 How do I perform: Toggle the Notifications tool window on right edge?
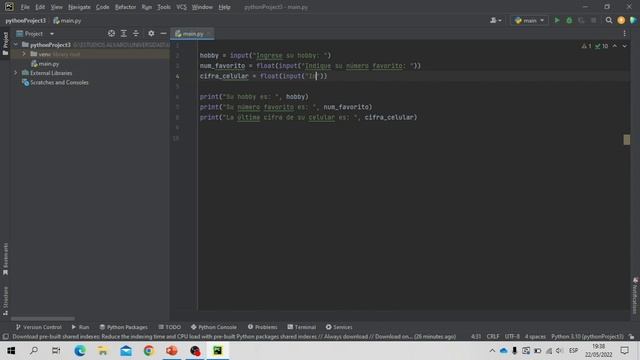[x=635, y=296]
